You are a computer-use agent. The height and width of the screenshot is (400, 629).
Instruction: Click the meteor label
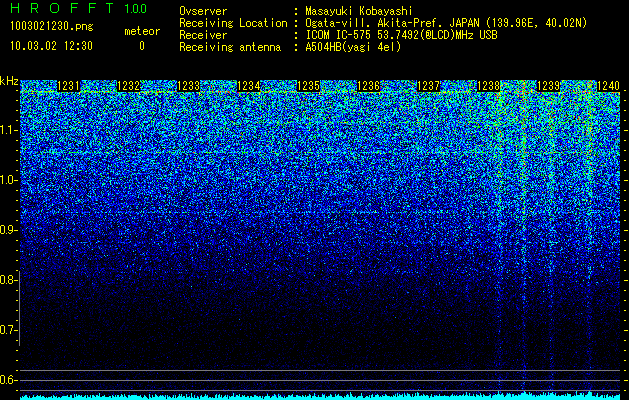tap(142, 31)
